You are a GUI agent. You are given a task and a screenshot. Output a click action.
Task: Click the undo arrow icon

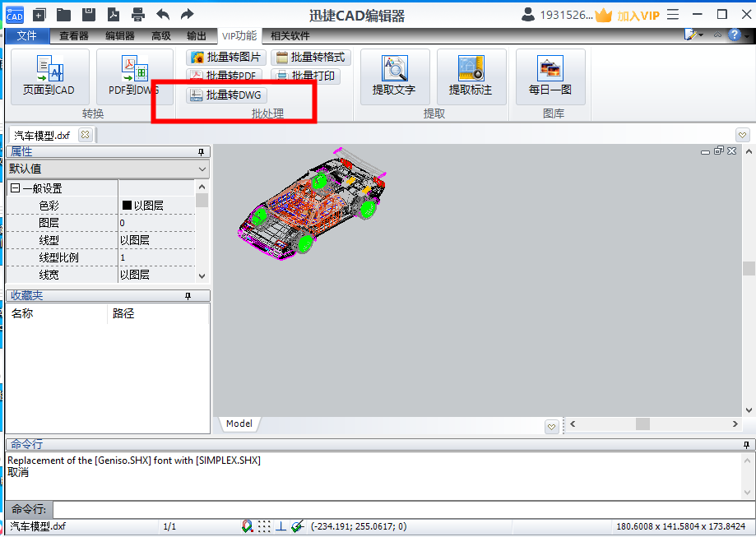coord(163,15)
